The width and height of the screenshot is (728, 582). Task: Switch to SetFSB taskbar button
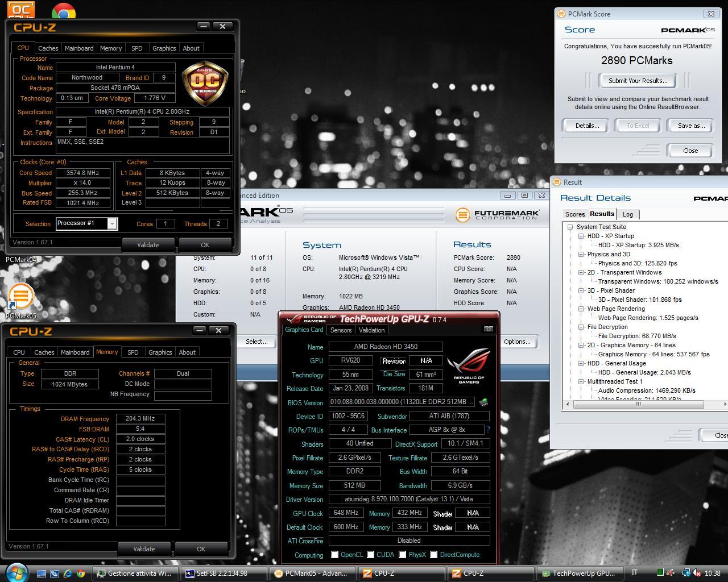coord(225,573)
